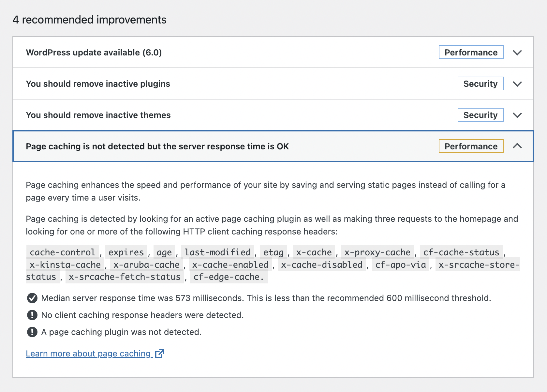547x392 pixels.
Task: Open the You should remove inactive plugins item
Action: click(x=98, y=84)
